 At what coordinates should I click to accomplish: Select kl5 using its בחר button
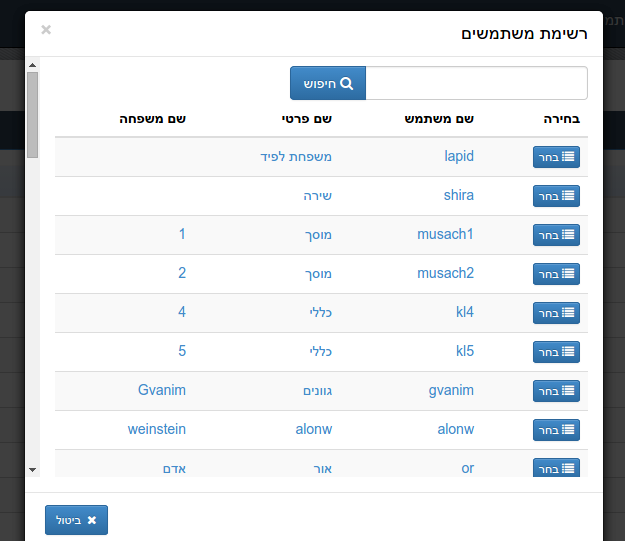point(556,352)
